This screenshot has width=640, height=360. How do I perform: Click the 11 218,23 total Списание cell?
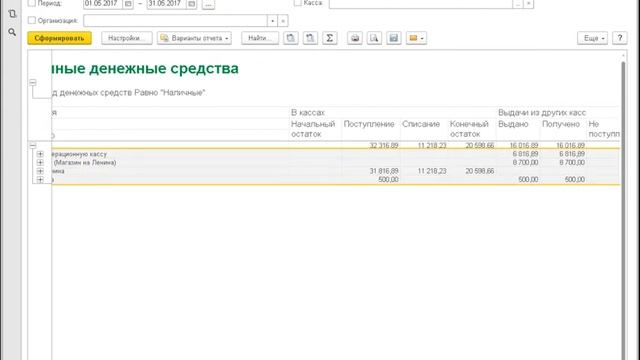(x=432, y=145)
